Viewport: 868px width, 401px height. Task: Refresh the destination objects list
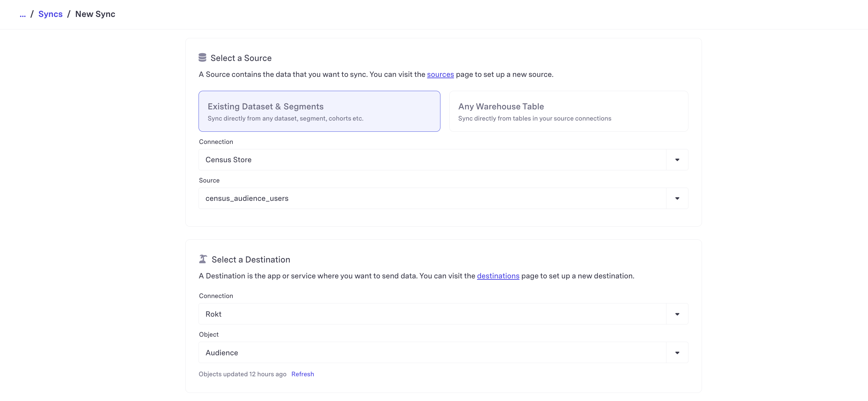coord(303,374)
